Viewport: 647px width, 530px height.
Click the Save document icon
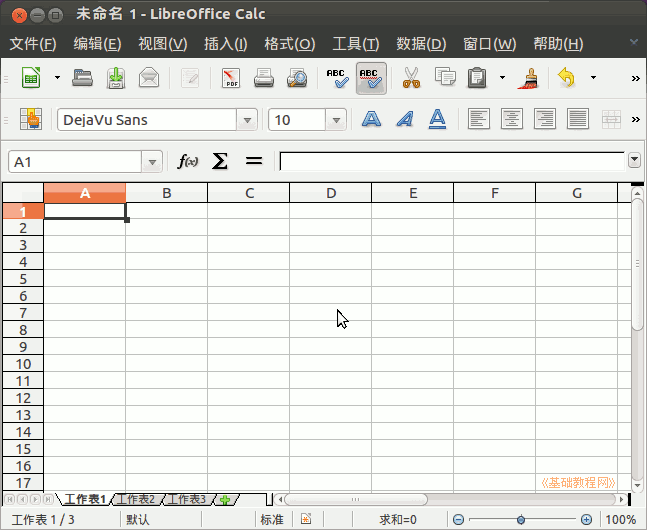coord(116,78)
